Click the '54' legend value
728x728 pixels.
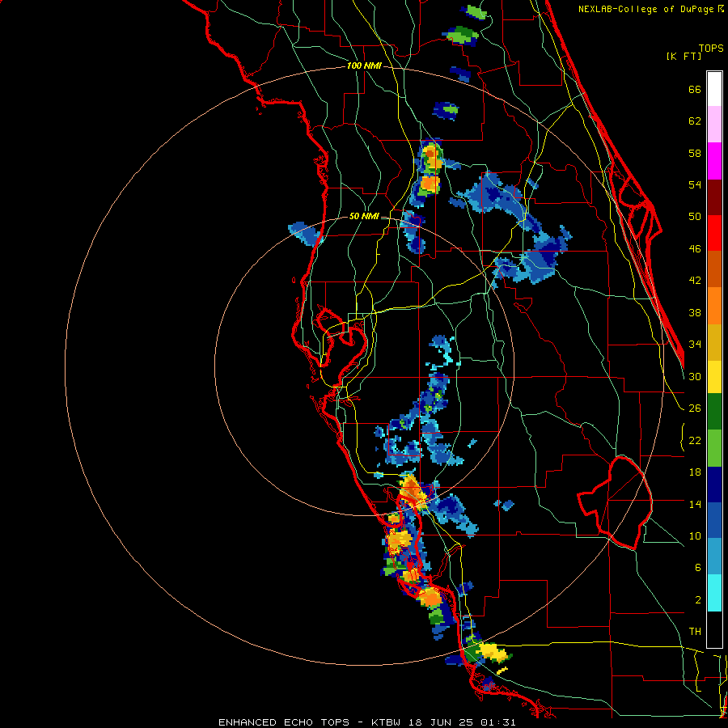695,184
